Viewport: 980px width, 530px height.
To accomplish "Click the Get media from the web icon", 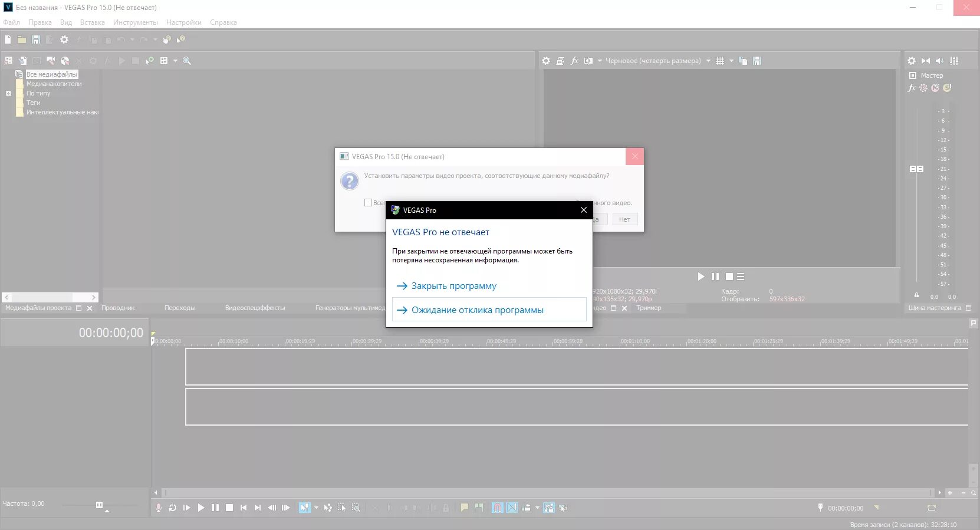I will point(65,61).
